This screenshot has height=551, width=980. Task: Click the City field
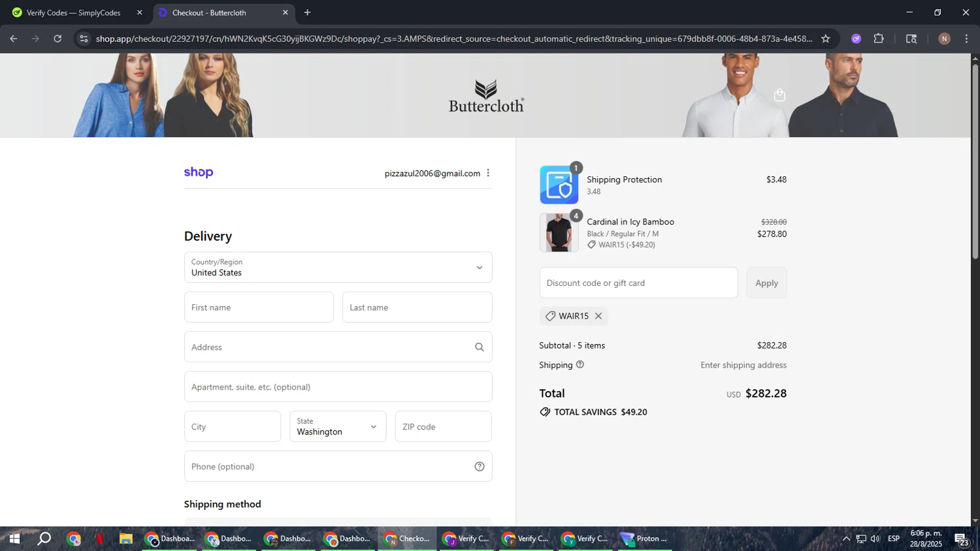coord(233,426)
